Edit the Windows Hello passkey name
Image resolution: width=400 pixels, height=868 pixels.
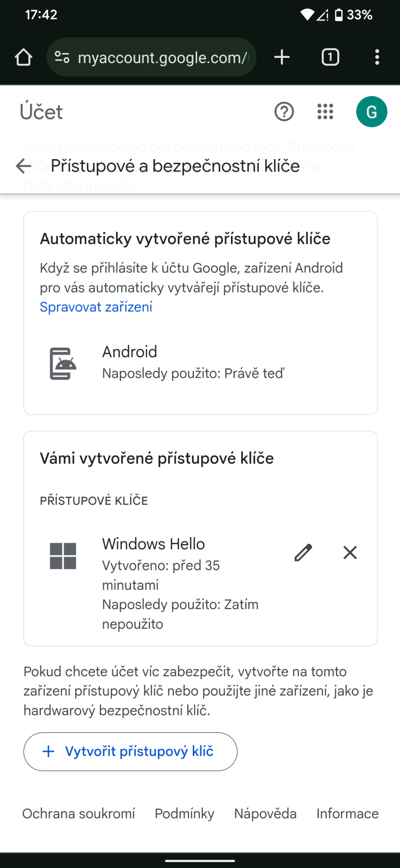tap(303, 553)
